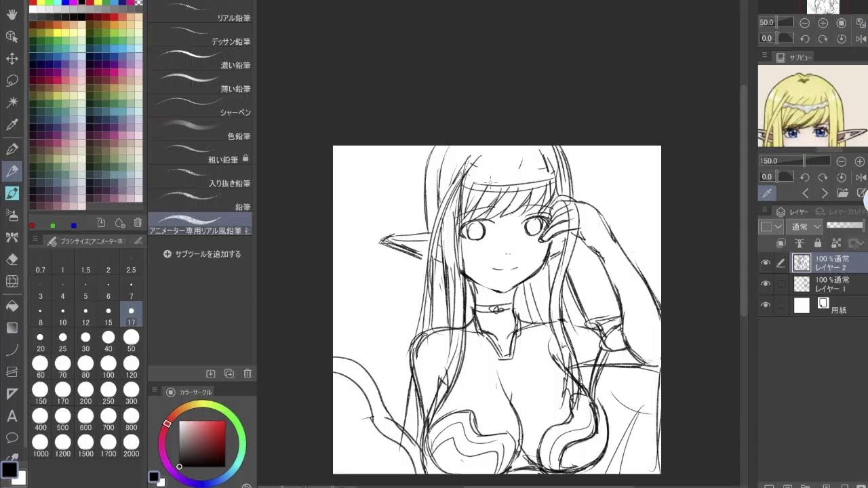The width and height of the screenshot is (868, 488).
Task: Click サブツールを追加する button
Action: 202,254
